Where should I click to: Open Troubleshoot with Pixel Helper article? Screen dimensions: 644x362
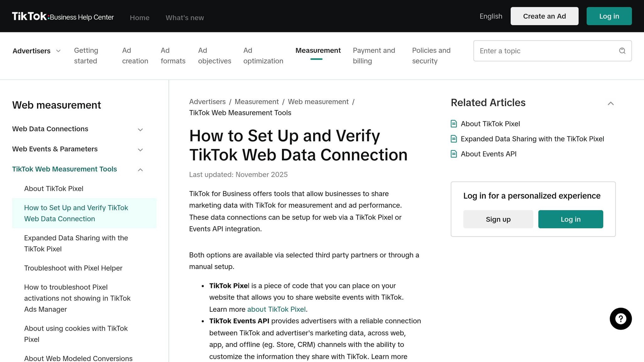73,268
